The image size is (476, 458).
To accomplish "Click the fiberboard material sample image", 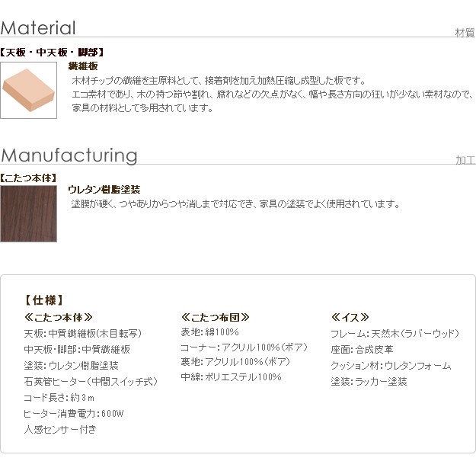I will coord(28,90).
